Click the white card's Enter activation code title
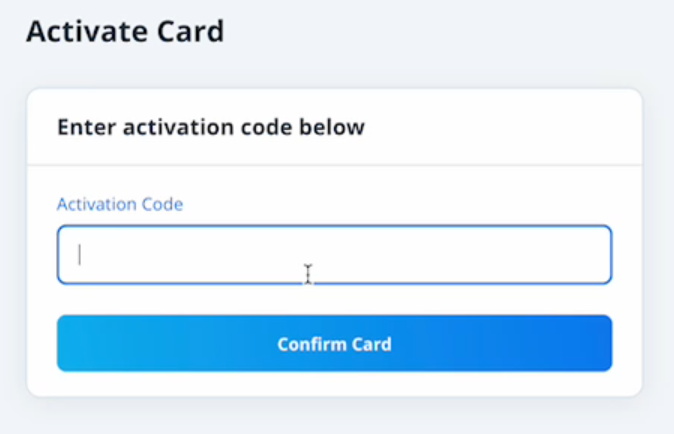The height and width of the screenshot is (434, 674). click(211, 127)
